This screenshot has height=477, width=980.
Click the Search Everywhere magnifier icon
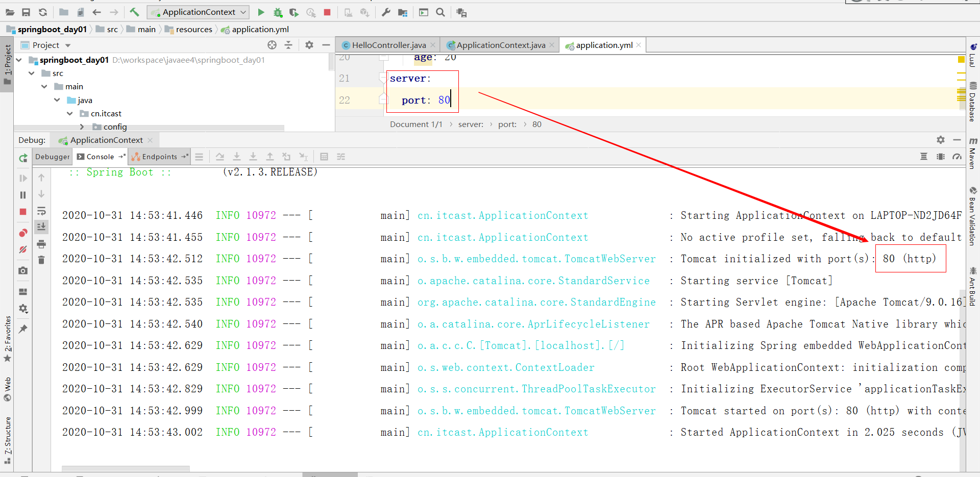(x=440, y=12)
